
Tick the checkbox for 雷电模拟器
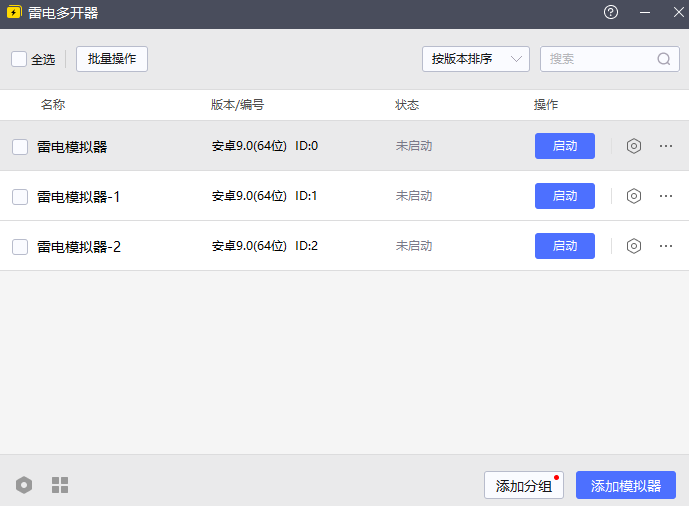point(20,147)
